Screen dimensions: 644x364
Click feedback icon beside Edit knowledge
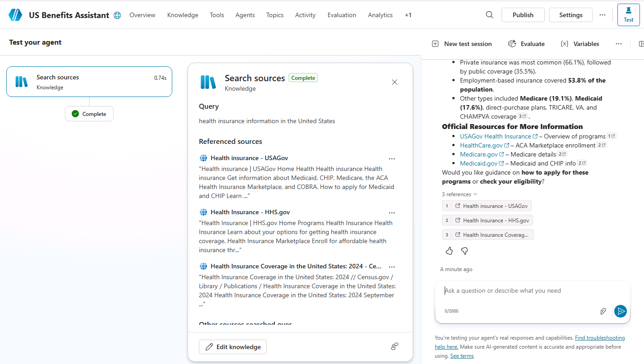pyautogui.click(x=395, y=346)
